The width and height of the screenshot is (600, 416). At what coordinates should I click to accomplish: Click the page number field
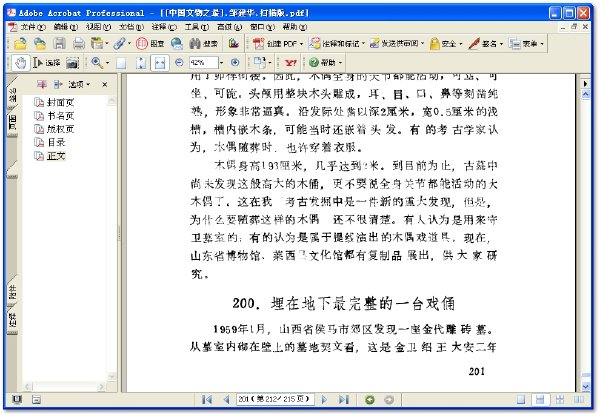click(x=275, y=399)
